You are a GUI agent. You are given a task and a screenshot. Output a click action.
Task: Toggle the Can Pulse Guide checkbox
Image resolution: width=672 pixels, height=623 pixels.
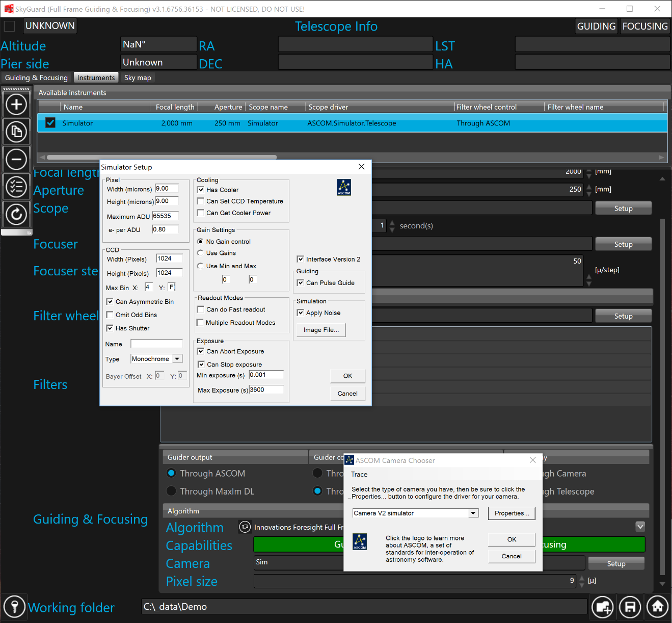pyautogui.click(x=301, y=282)
